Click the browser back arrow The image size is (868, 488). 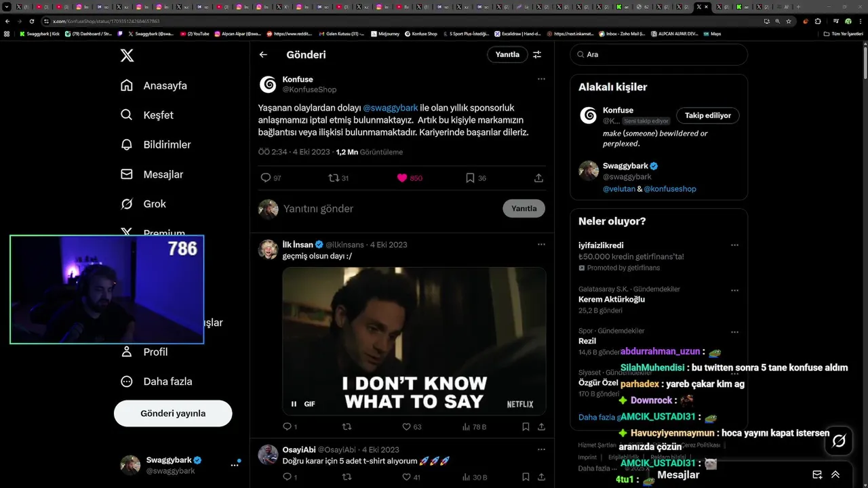[x=7, y=21]
